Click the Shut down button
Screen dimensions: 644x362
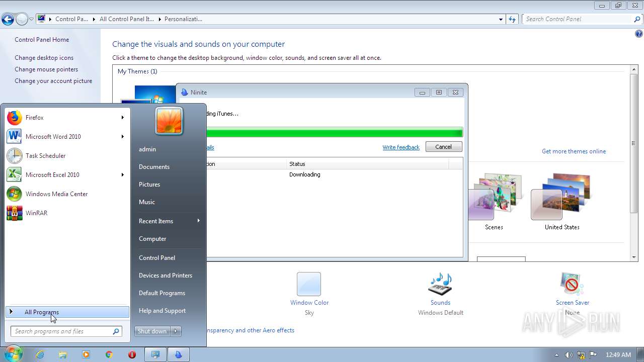(152, 331)
